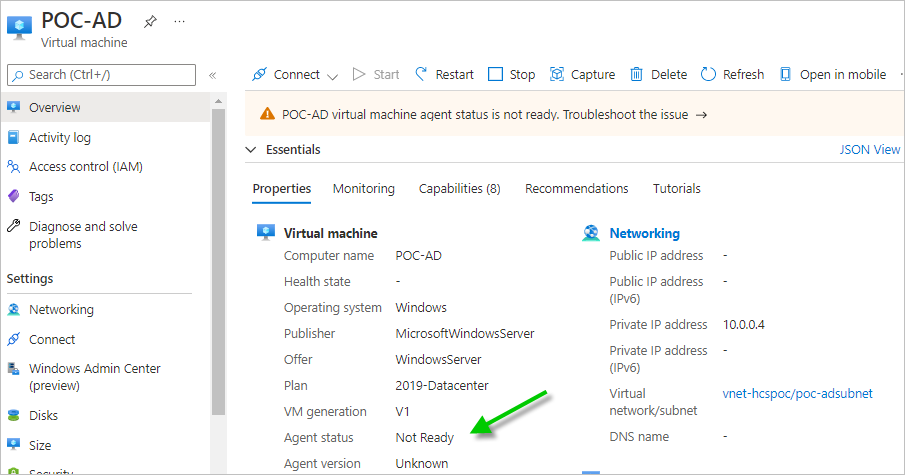The height and width of the screenshot is (475, 905).
Task: Open the Connect dropdown arrow
Action: tap(332, 76)
